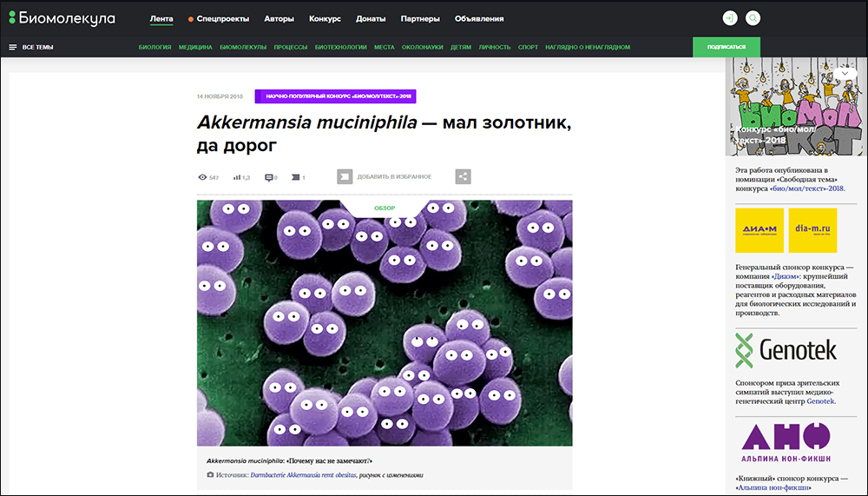Click the Genotek logo image

pyautogui.click(x=786, y=350)
